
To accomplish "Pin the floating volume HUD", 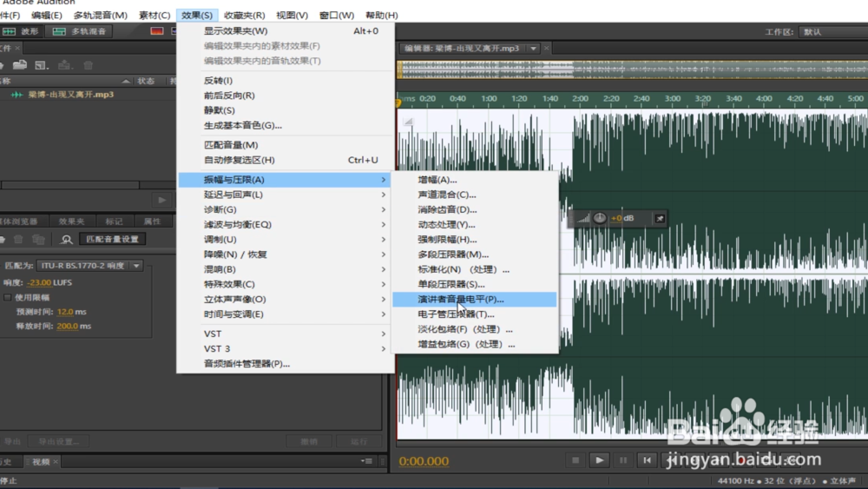I will tap(660, 218).
